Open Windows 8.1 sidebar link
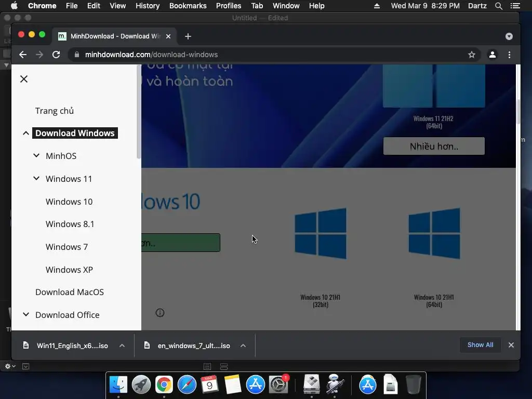Screen dimensions: 532x399 [x=70, y=224]
